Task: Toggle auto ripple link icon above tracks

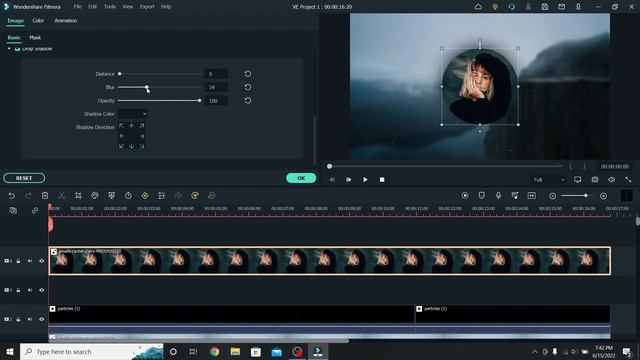Action: click(x=35, y=211)
